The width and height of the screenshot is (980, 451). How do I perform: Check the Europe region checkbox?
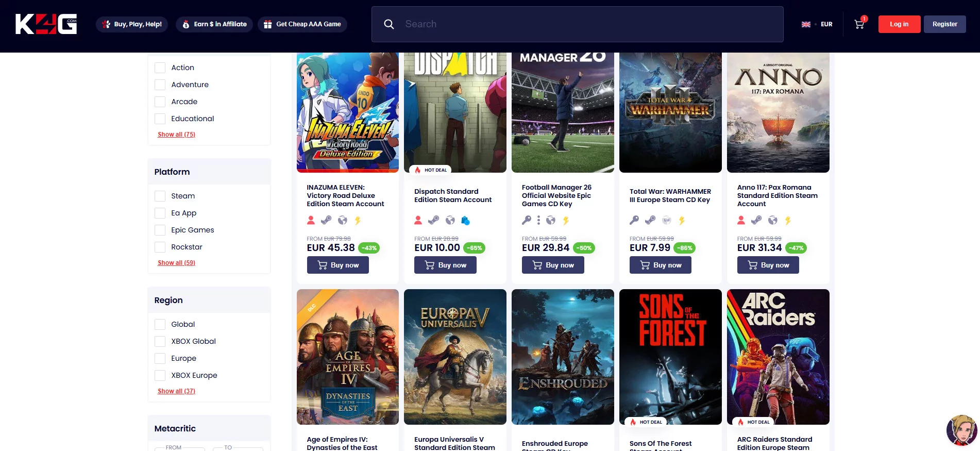(x=160, y=359)
